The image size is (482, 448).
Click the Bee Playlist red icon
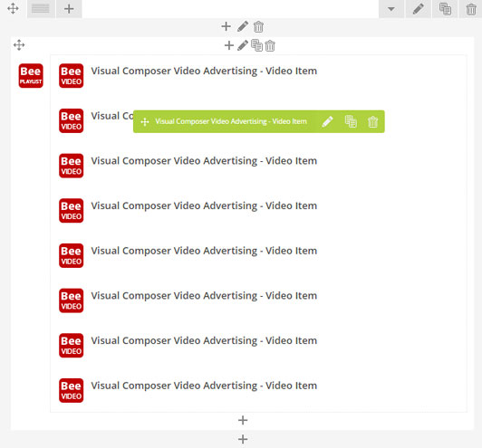31,75
